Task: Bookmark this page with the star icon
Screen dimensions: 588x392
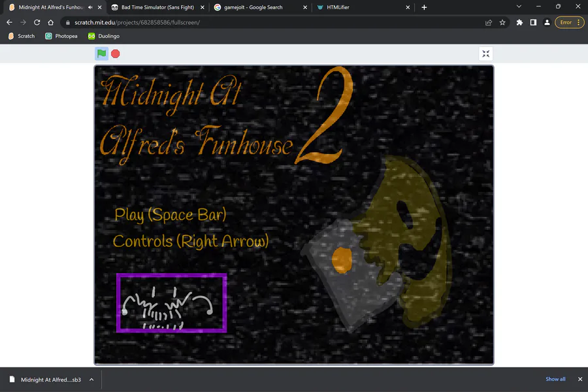Action: (x=502, y=22)
